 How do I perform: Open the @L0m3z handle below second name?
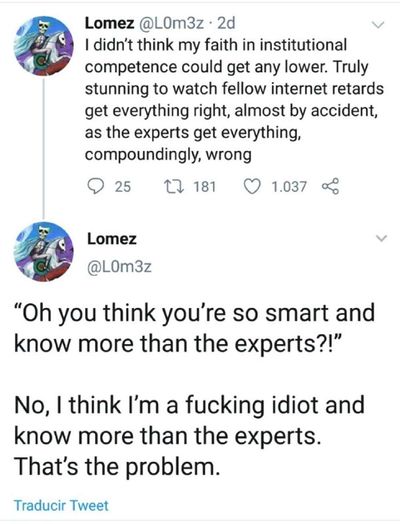point(119,266)
